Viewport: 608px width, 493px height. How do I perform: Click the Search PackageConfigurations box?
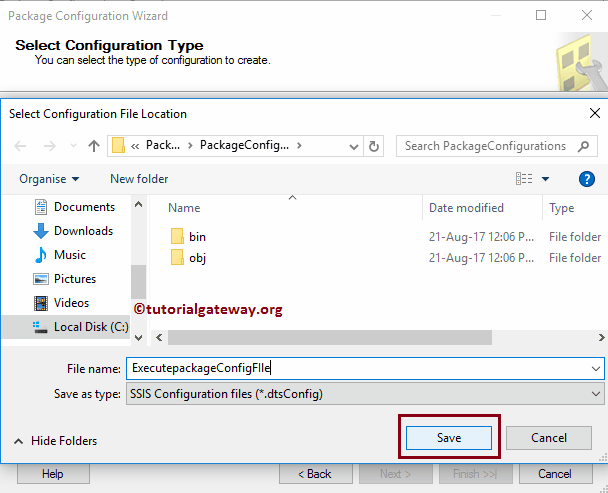coord(485,146)
